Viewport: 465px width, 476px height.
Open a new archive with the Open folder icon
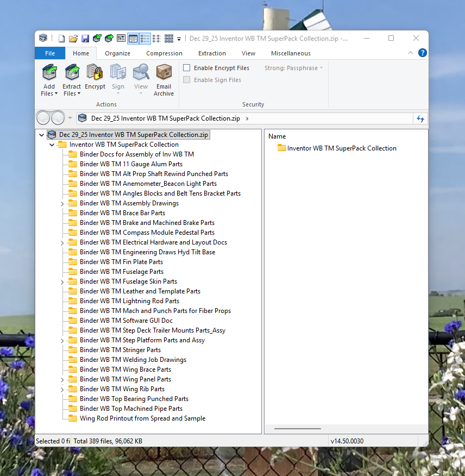click(x=73, y=38)
